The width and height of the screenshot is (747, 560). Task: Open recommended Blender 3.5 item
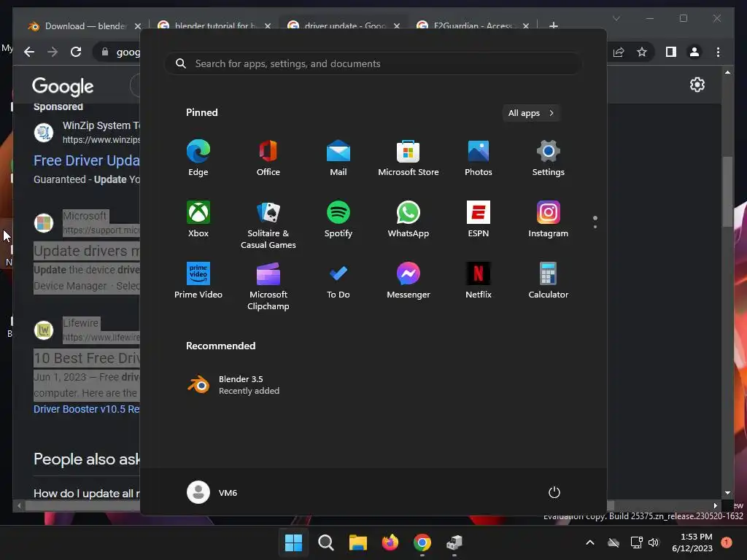click(x=233, y=385)
